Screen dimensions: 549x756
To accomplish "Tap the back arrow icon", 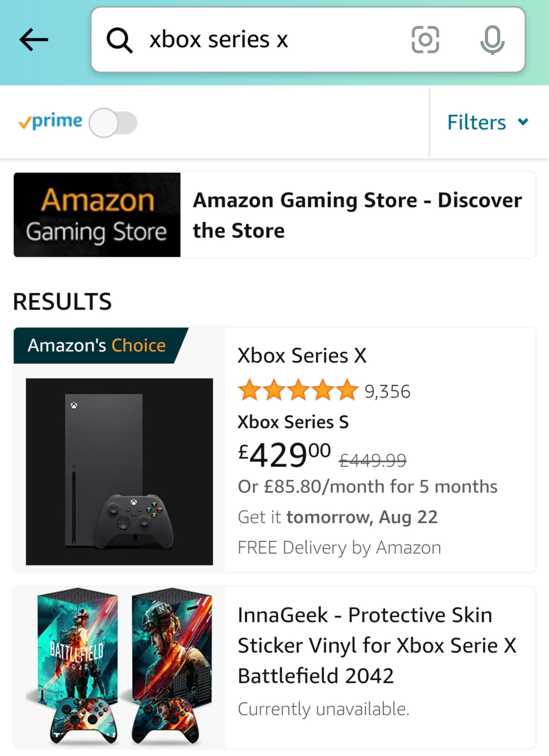I will click(34, 39).
